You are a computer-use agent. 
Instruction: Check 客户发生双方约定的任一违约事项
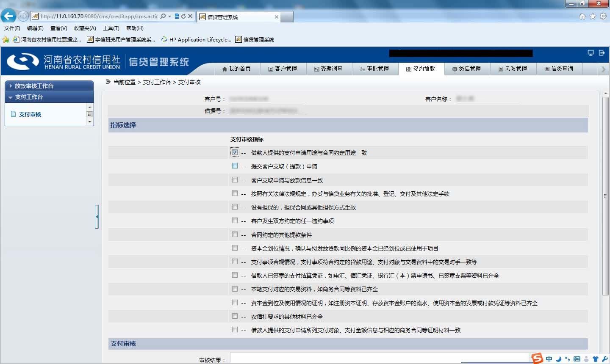[x=235, y=220]
